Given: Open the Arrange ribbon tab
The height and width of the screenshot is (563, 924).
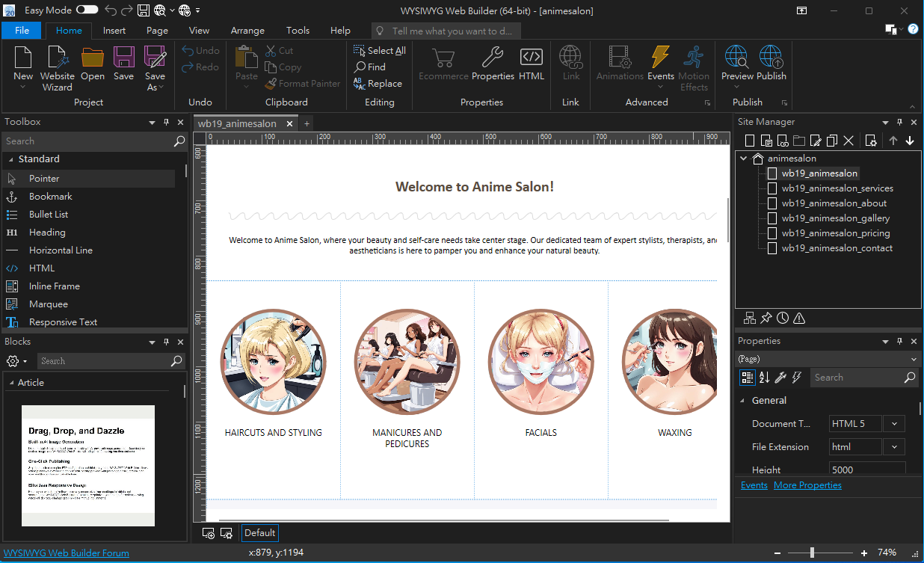Looking at the screenshot, I should (x=247, y=31).
